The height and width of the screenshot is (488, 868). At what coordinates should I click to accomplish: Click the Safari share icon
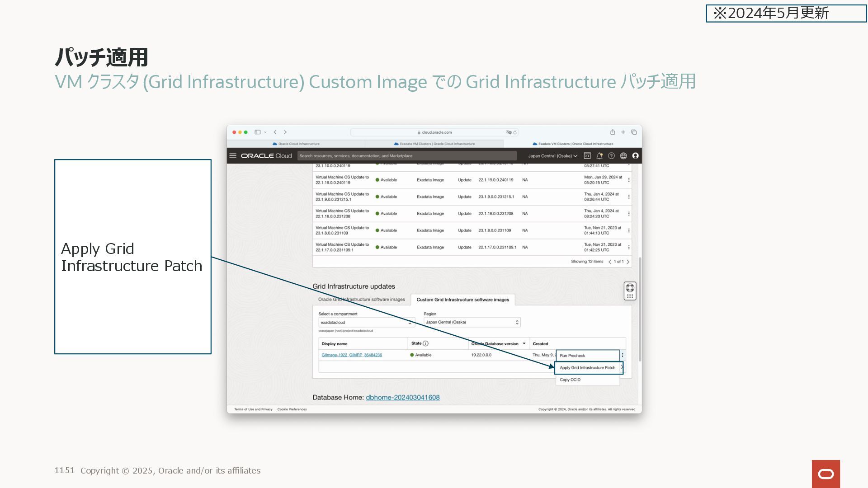click(613, 132)
